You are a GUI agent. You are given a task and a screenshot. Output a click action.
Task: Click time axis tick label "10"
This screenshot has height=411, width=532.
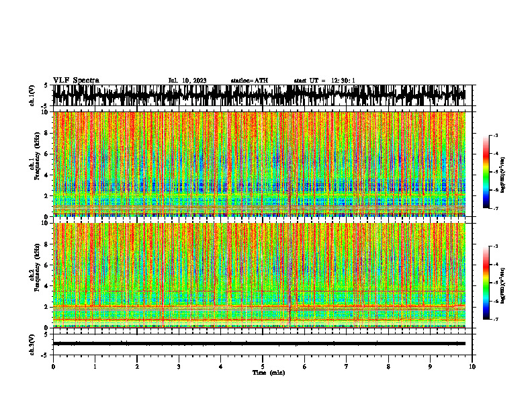(x=472, y=367)
